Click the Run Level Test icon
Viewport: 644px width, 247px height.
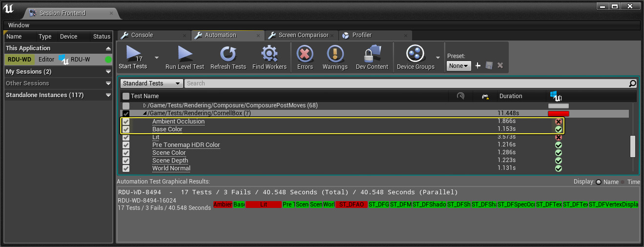[x=185, y=53]
